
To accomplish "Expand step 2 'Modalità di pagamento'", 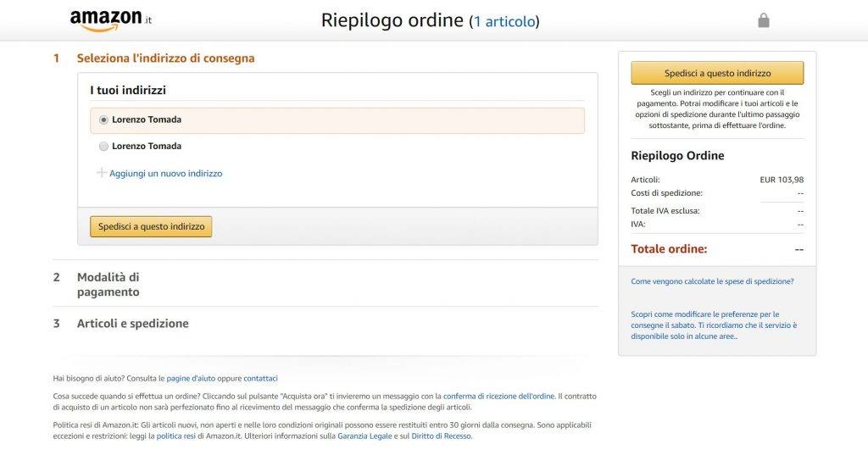I will (108, 284).
